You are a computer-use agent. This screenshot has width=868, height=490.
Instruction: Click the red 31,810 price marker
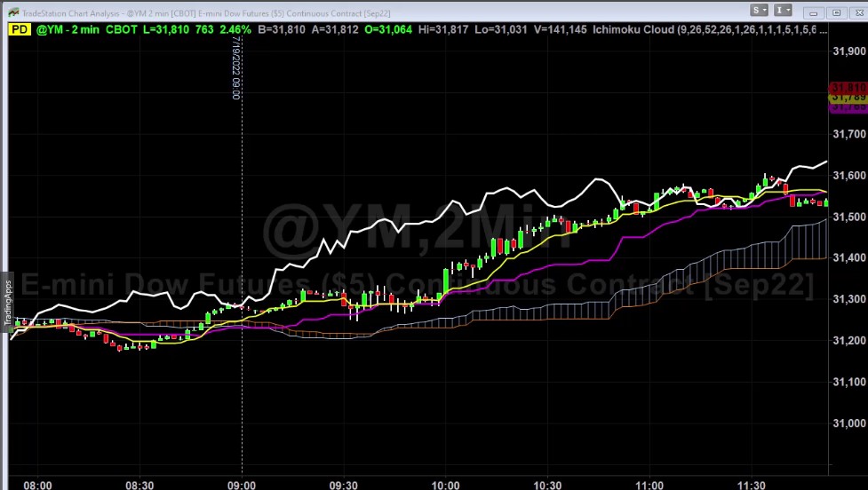[x=848, y=87]
